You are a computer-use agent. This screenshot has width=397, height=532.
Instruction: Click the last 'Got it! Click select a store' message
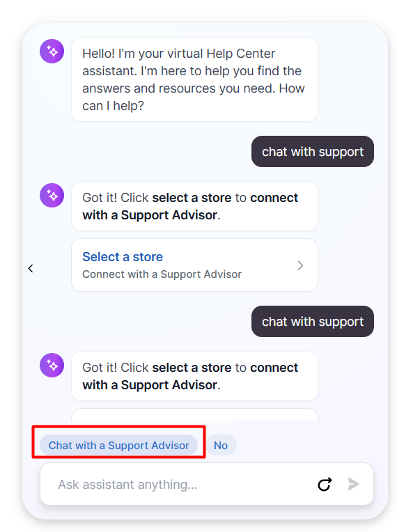tap(194, 376)
